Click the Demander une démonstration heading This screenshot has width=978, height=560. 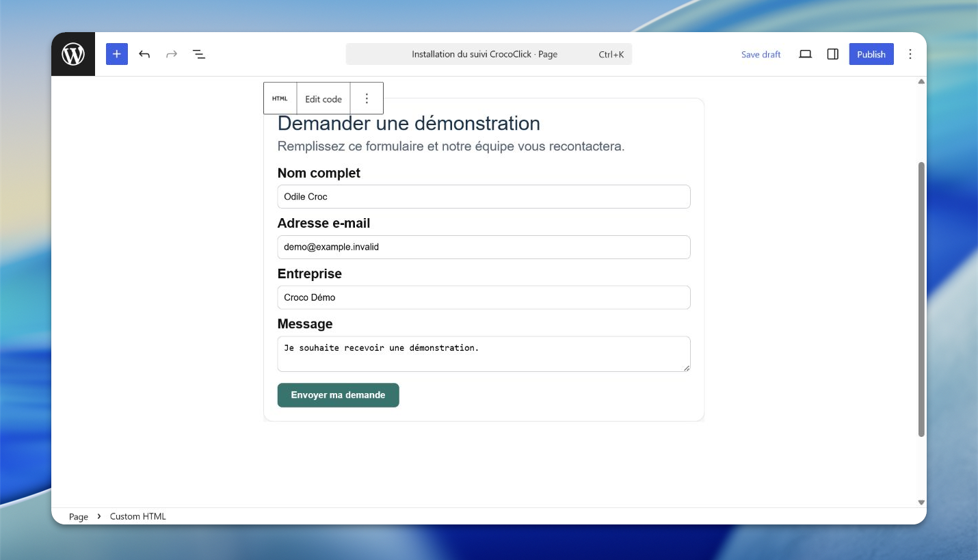[x=409, y=124]
